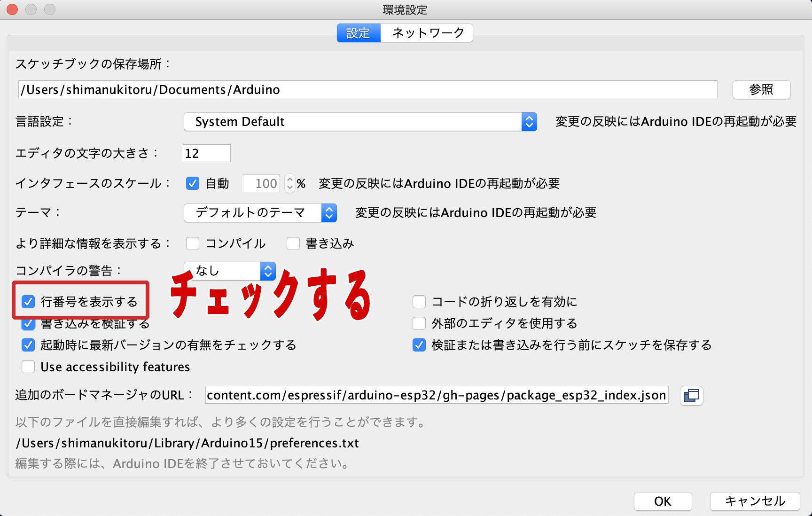812x516 pixels.
Task: Click the interface scale percent stepper
Action: (x=289, y=183)
